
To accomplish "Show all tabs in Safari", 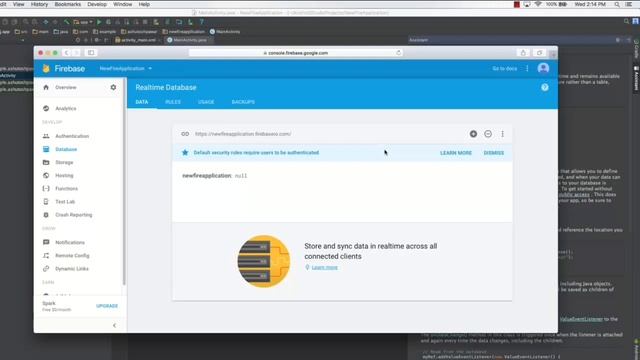I will (539, 53).
